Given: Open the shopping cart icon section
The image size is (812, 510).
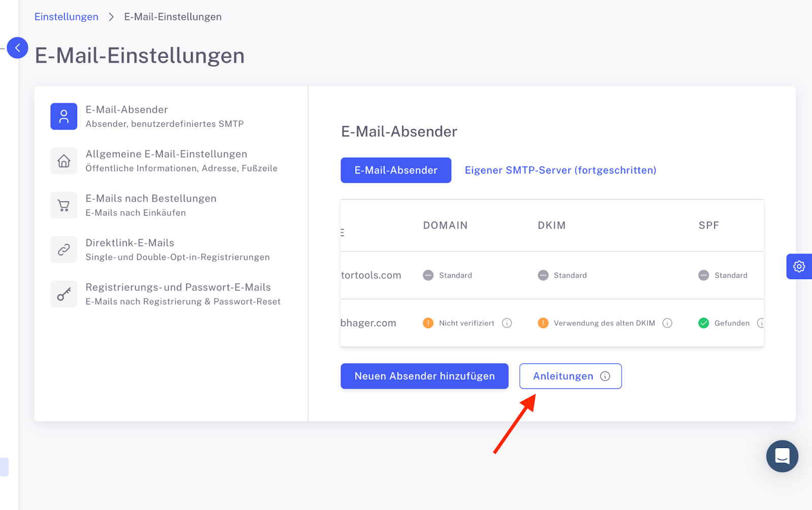Looking at the screenshot, I should click(64, 206).
